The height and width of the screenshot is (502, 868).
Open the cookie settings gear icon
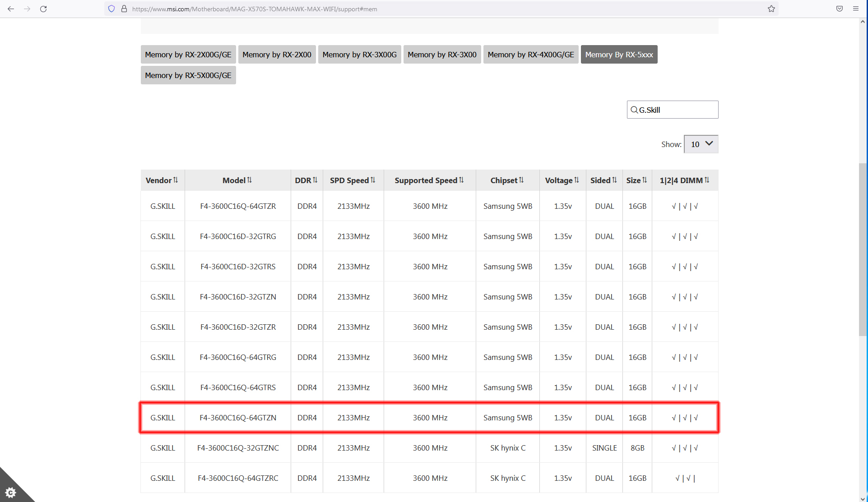(11, 492)
